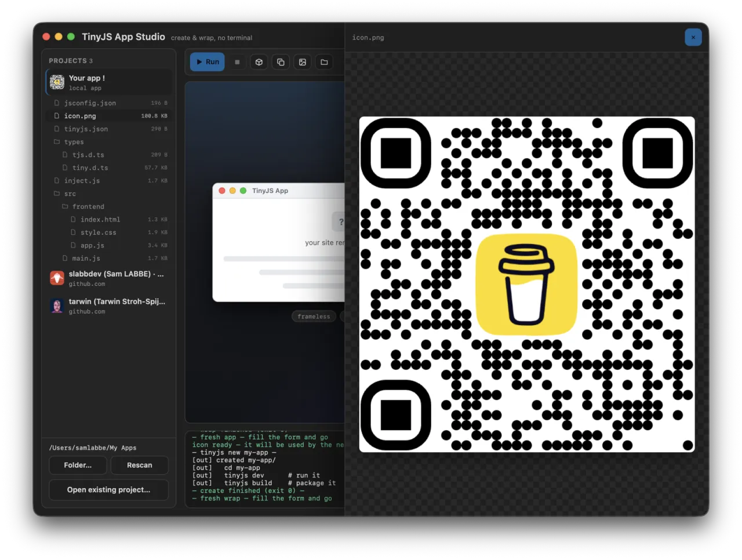
Task: Click the package cube icon in toolbar
Action: [259, 62]
